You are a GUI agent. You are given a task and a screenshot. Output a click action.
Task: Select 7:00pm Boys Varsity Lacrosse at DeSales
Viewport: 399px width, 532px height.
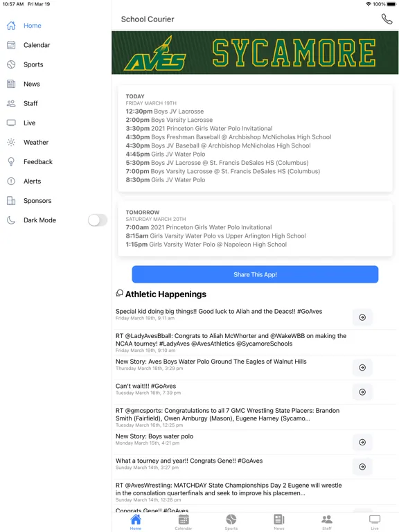223,171
